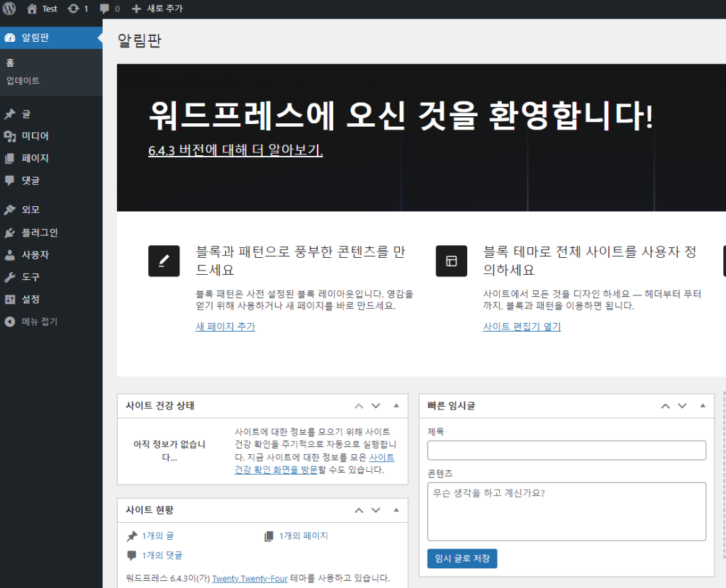Viewport: 726px width, 588px height.
Task: Click the layout icon beside 블록 테마 heading
Action: [452, 261]
